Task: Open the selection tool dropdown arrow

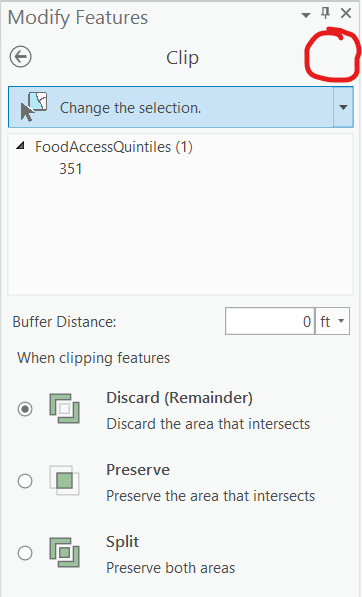Action: [x=343, y=107]
